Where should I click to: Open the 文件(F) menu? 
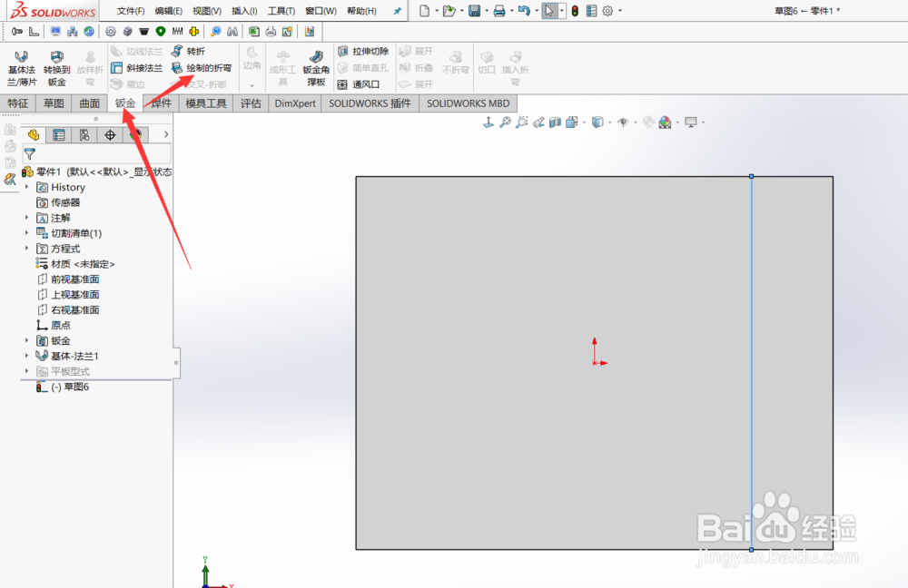click(x=133, y=11)
